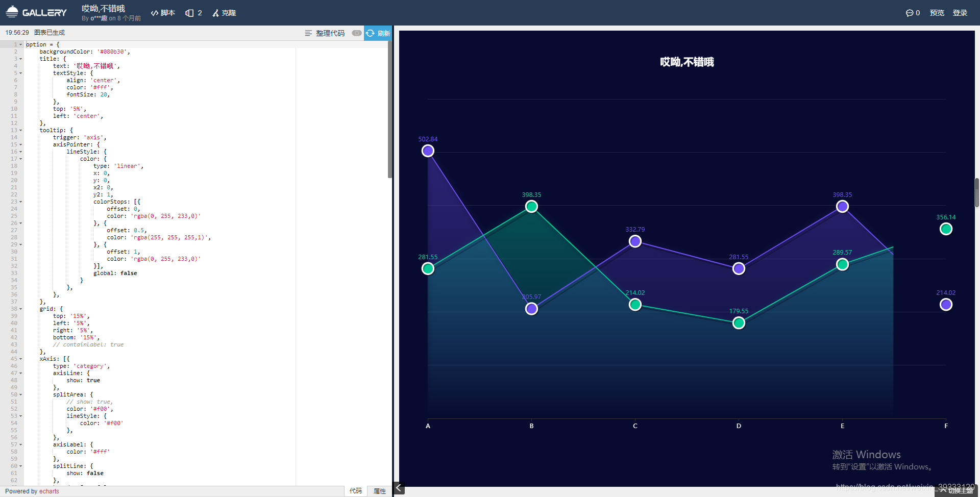Click the code line trigger: 'axis'
This screenshot has width=980, height=497.
80,137
